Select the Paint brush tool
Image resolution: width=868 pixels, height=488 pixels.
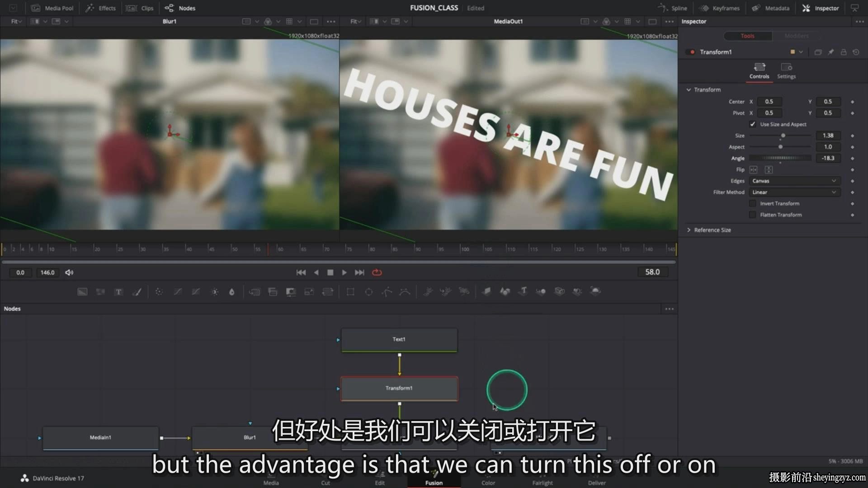pyautogui.click(x=137, y=292)
